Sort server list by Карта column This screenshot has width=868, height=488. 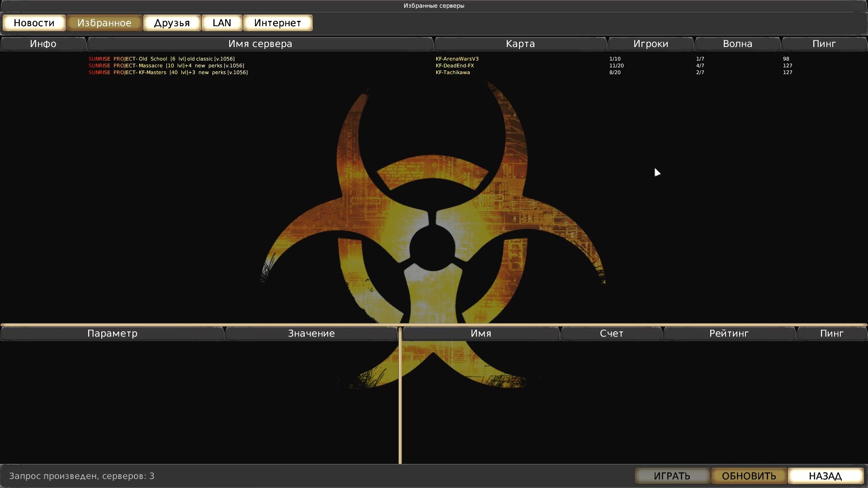520,44
